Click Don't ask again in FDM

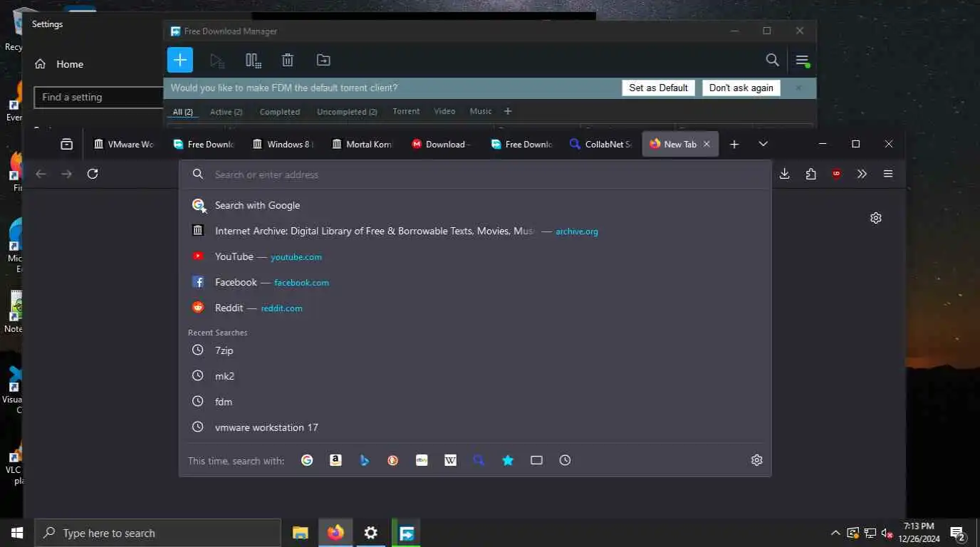tap(741, 88)
